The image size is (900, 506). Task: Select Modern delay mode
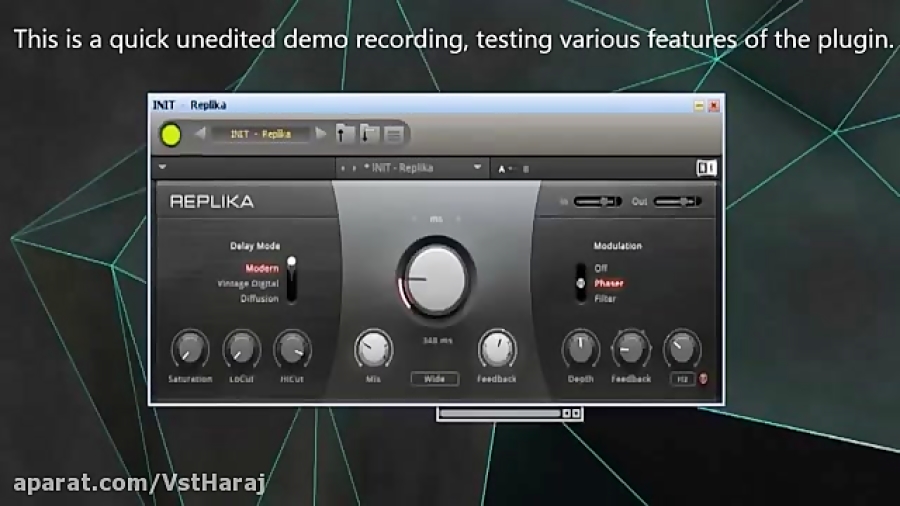262,268
